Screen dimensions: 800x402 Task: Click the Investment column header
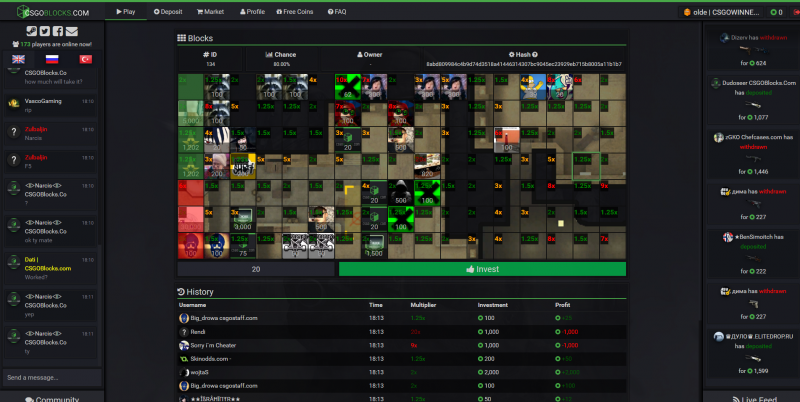pyautogui.click(x=492, y=305)
